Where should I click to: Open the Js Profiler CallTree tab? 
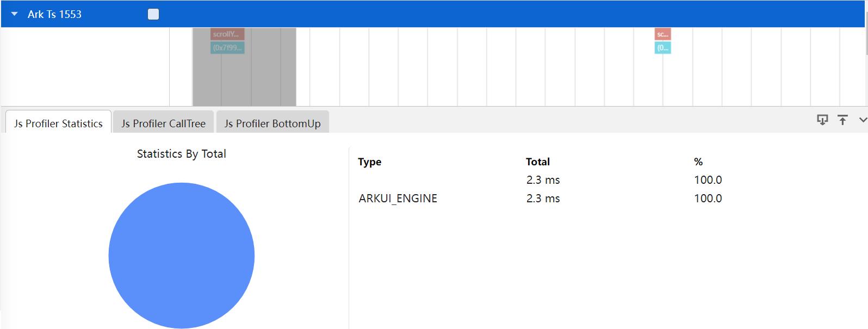point(163,123)
